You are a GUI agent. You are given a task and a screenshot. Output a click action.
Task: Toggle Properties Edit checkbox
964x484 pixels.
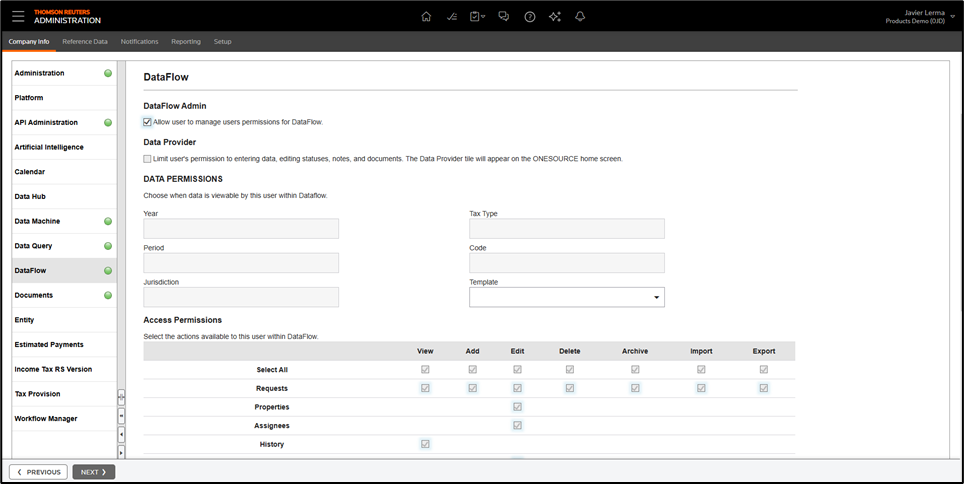point(518,407)
